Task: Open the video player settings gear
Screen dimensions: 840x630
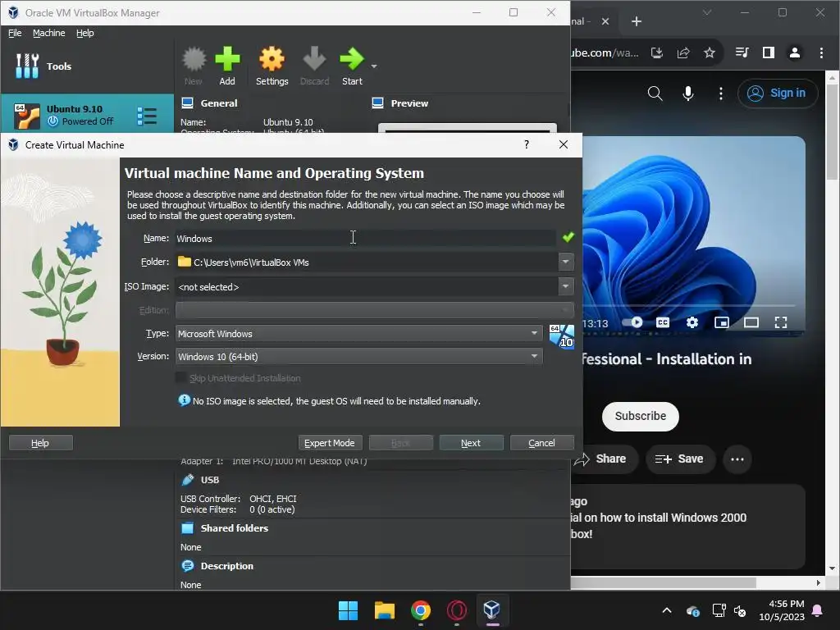Action: tap(692, 322)
